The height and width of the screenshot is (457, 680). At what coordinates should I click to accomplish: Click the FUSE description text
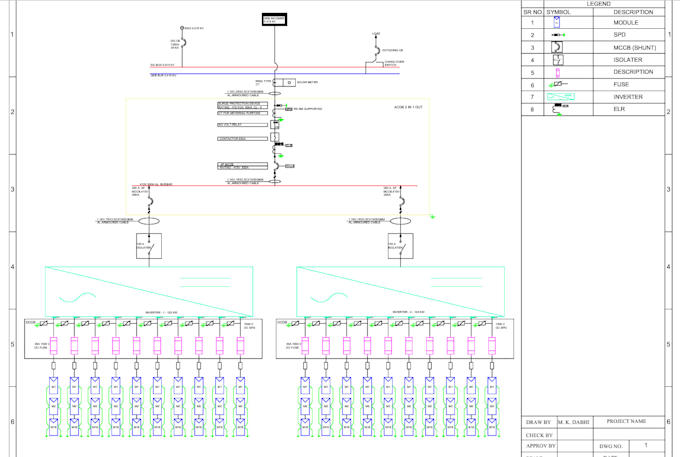(x=621, y=85)
